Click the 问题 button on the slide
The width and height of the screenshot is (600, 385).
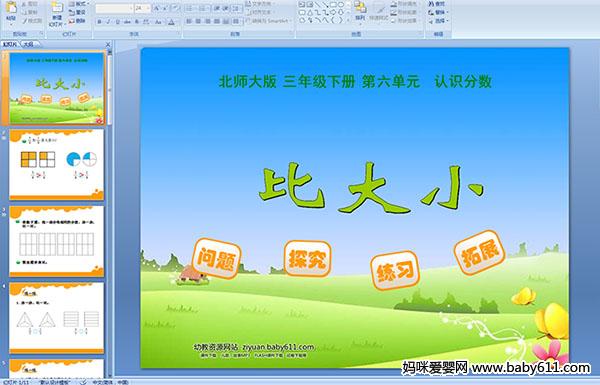click(x=217, y=258)
